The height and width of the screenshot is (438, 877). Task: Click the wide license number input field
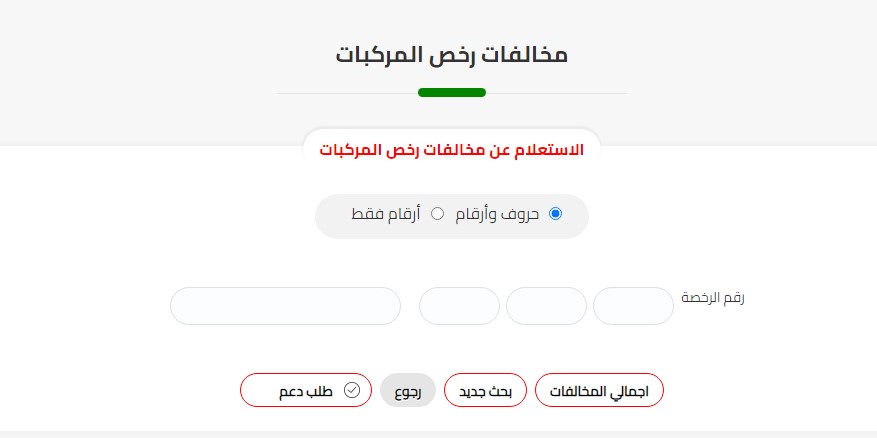coord(285,306)
